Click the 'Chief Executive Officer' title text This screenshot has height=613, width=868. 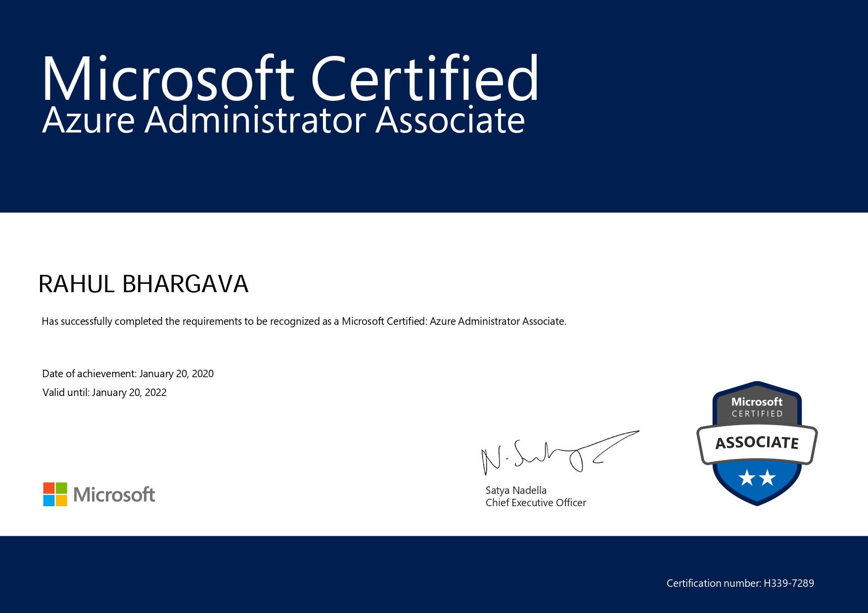(536, 503)
